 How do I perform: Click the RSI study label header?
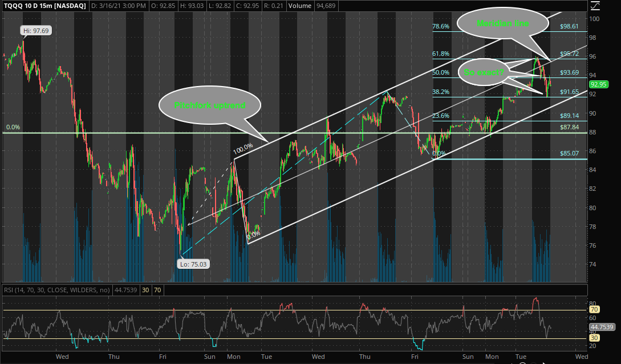coord(56,289)
